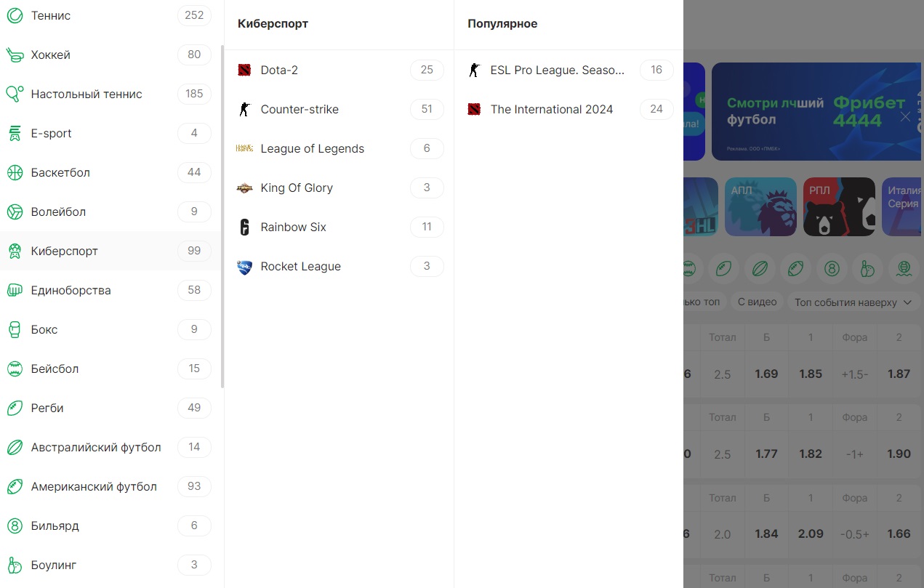This screenshot has width=924, height=588.
Task: Click the odds value 1.77
Action: click(x=766, y=454)
